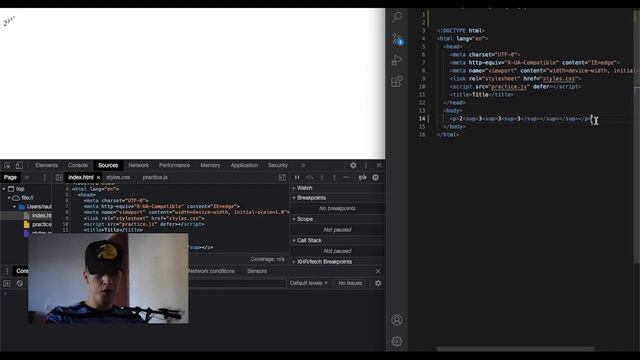Click the step debugger arrow icon

[347, 178]
